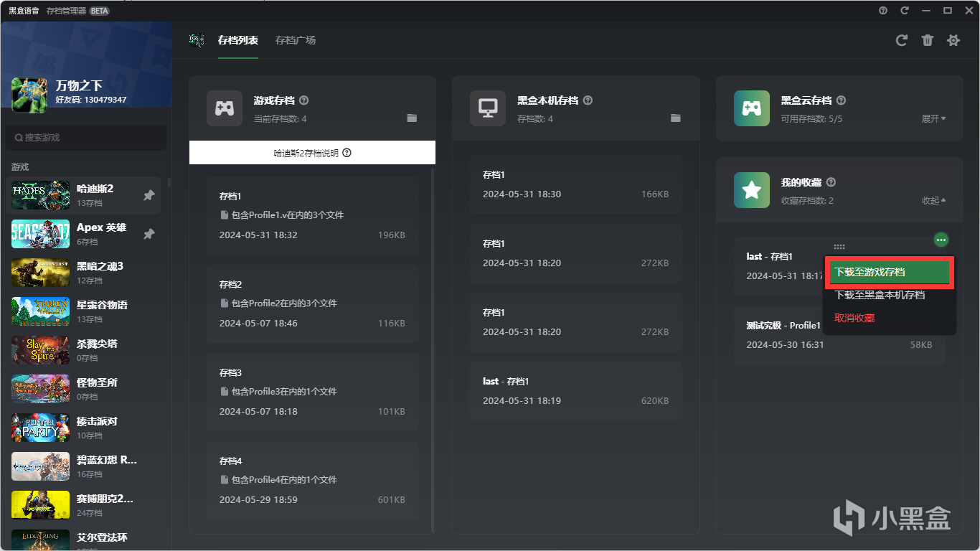Click help icon next to 黑盒云存档
This screenshot has width=980, height=551.
(x=841, y=100)
